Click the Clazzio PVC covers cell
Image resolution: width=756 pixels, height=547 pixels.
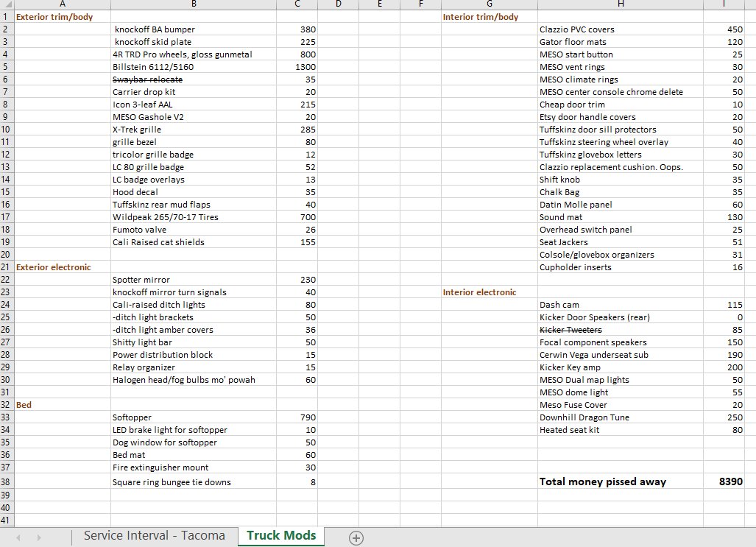coord(621,29)
